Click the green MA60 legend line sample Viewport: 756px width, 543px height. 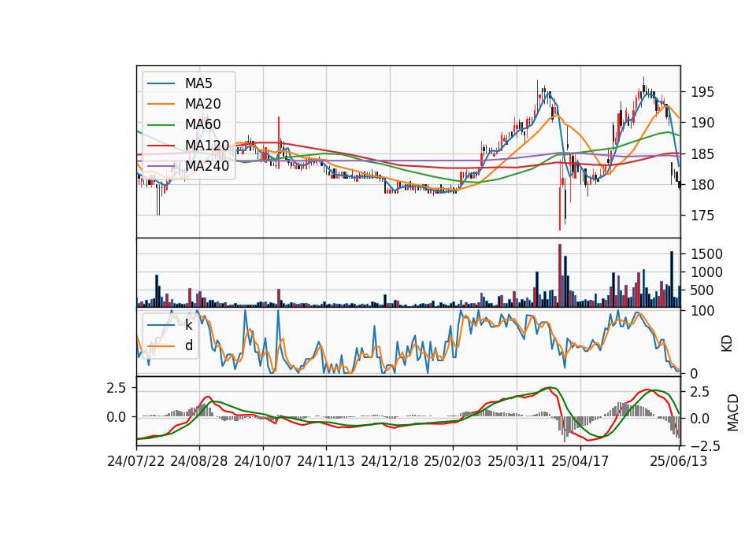pos(161,125)
